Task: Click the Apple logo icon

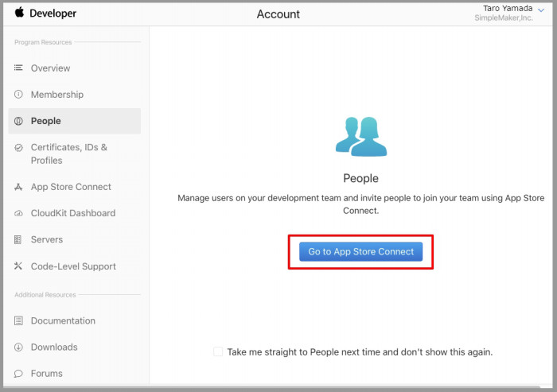Action: (19, 13)
